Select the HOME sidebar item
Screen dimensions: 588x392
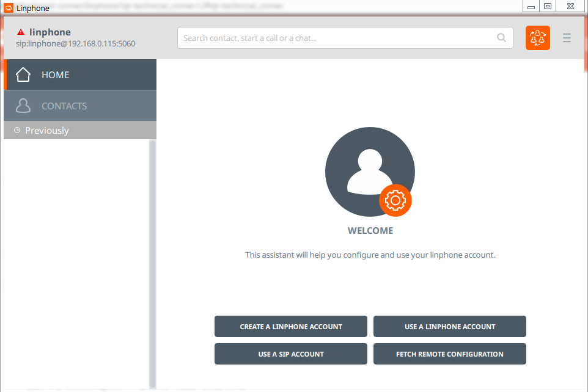point(80,74)
